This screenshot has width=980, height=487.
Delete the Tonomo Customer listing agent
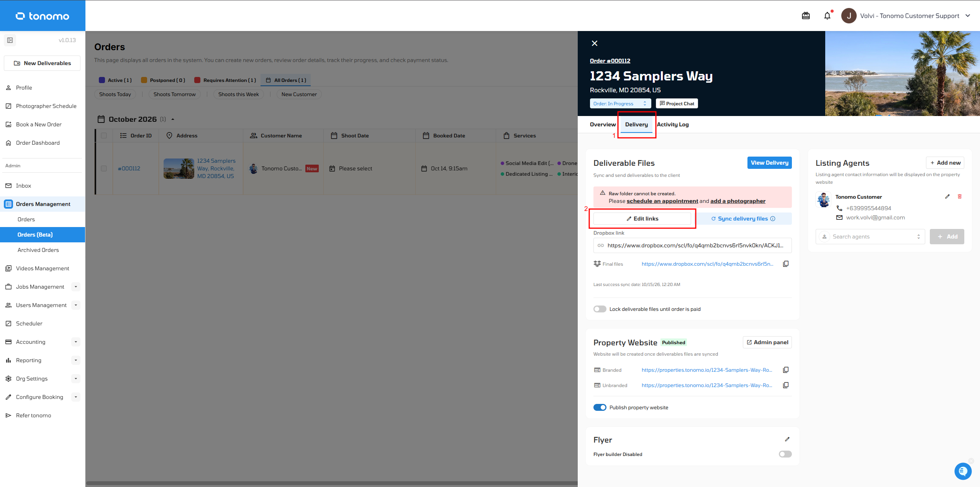tap(960, 196)
